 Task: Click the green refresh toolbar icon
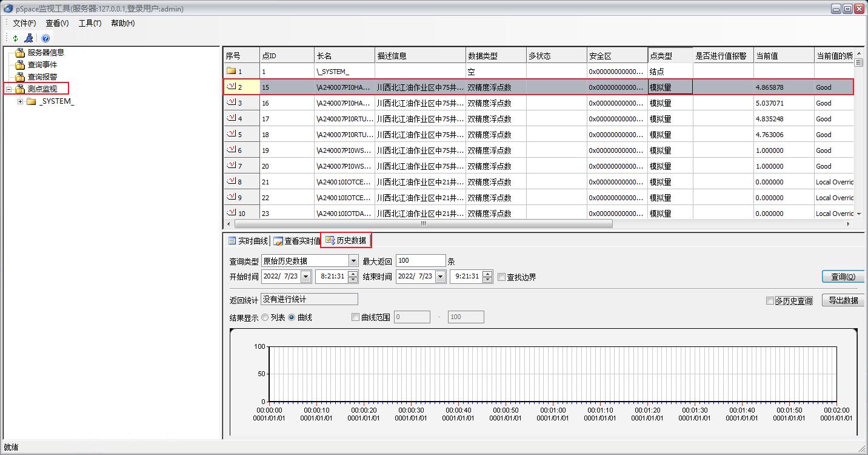pyautogui.click(x=15, y=38)
